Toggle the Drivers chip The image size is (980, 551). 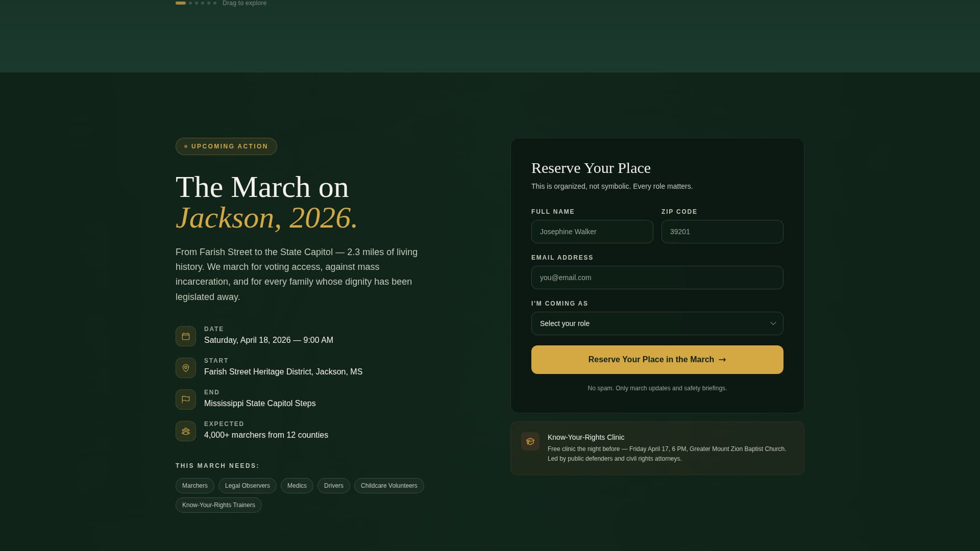pos(333,485)
